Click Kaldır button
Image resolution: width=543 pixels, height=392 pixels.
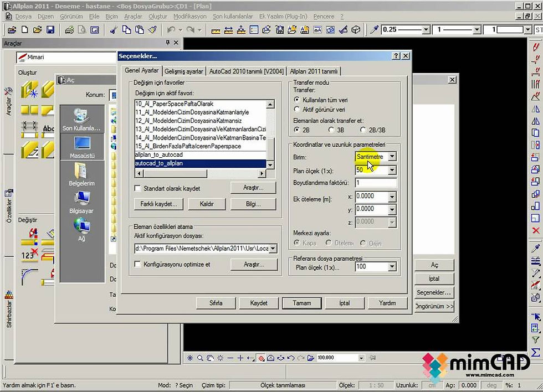[x=207, y=204]
